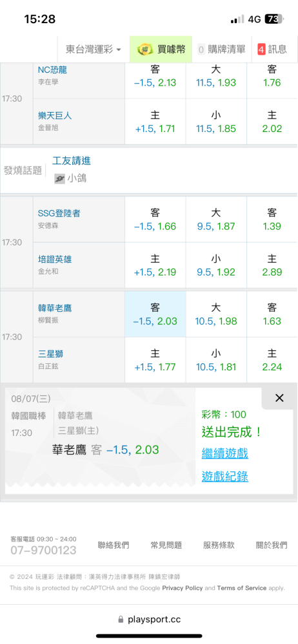Open the 東台灣運彩 dropdown menu
The height and width of the screenshot is (644, 298).
coord(94,50)
